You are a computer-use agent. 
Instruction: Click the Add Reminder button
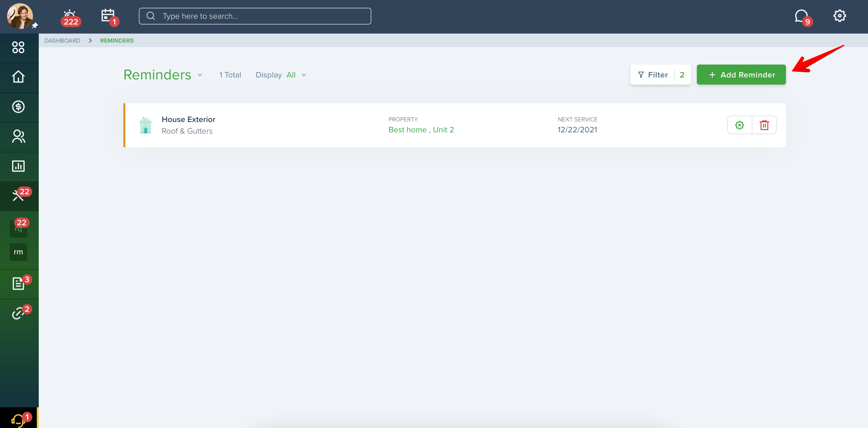coord(741,75)
